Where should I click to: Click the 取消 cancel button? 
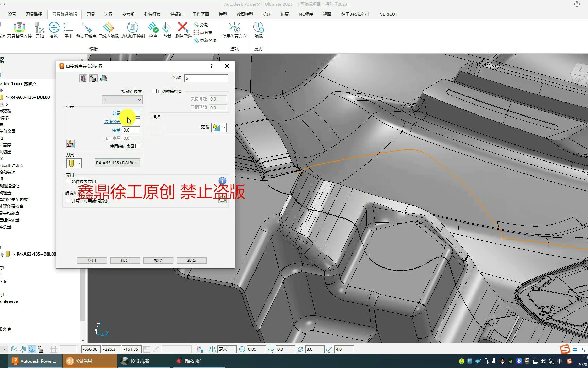click(x=192, y=260)
